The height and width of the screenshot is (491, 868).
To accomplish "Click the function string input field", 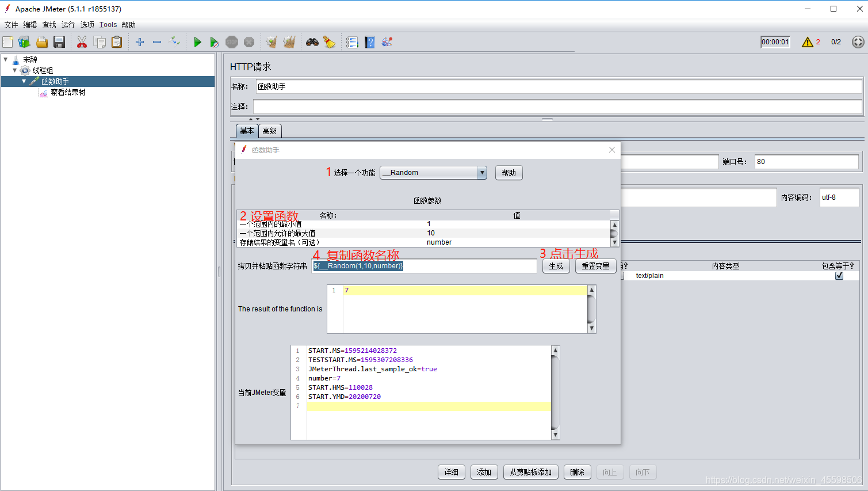I will pyautogui.click(x=424, y=266).
